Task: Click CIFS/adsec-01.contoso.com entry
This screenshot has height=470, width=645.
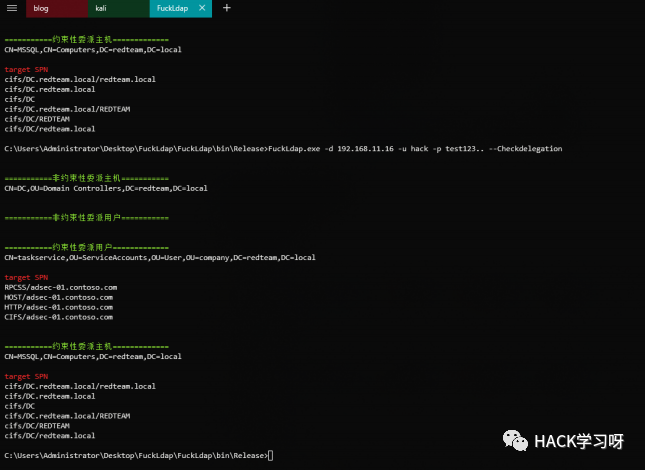Action: click(x=58, y=317)
